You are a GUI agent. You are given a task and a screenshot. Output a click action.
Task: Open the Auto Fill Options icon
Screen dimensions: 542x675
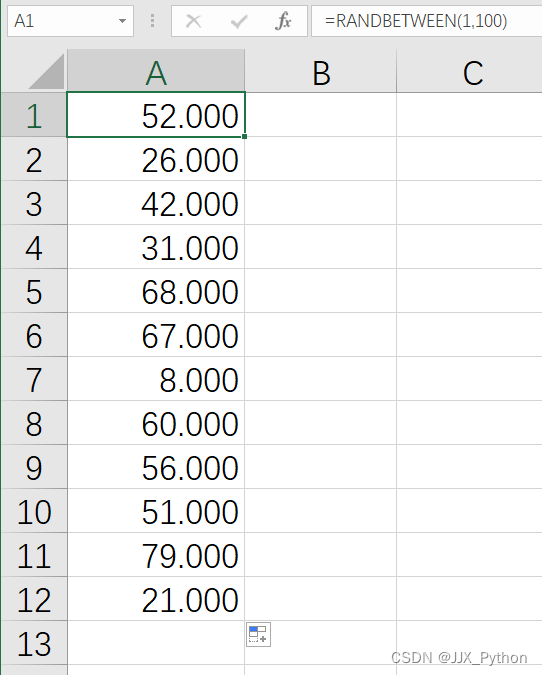[258, 634]
